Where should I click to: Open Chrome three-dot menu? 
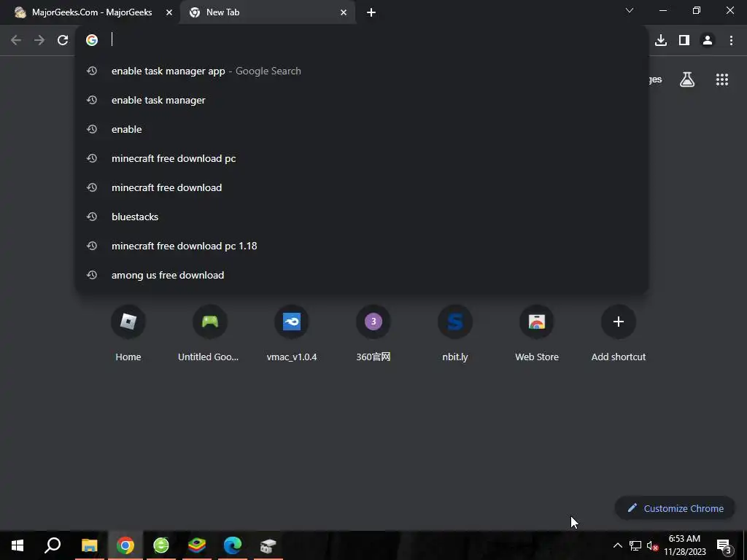click(x=731, y=41)
